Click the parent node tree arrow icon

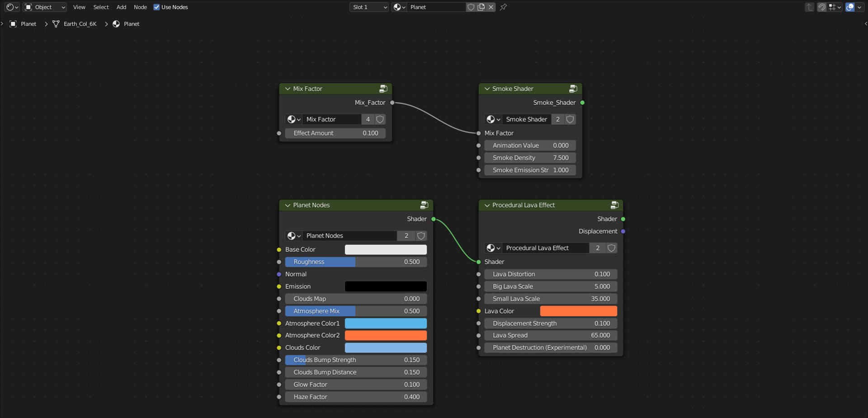coord(810,7)
